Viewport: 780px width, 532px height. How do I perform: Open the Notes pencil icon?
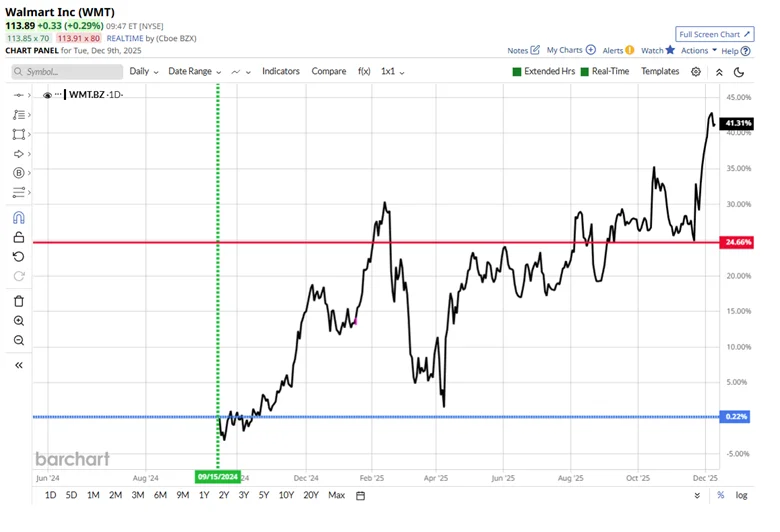pos(535,50)
